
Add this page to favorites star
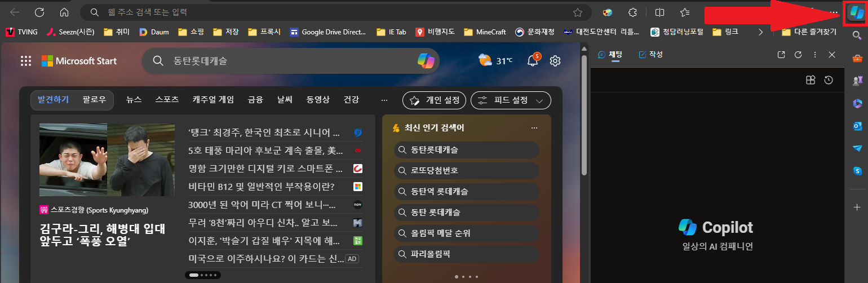(x=578, y=12)
